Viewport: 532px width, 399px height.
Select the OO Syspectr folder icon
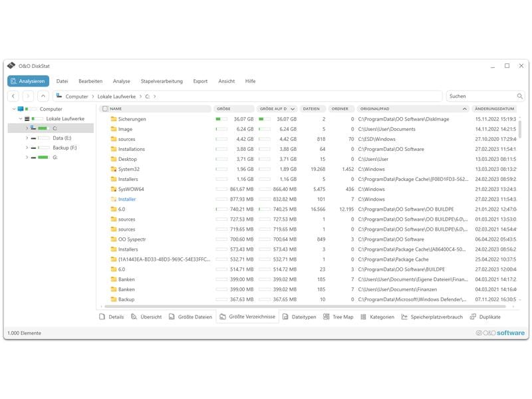tap(114, 239)
